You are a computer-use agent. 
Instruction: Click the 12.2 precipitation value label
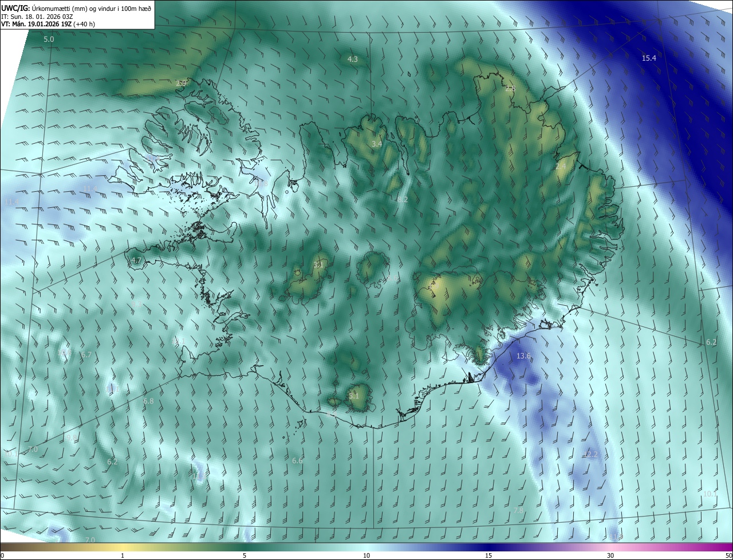coord(590,454)
